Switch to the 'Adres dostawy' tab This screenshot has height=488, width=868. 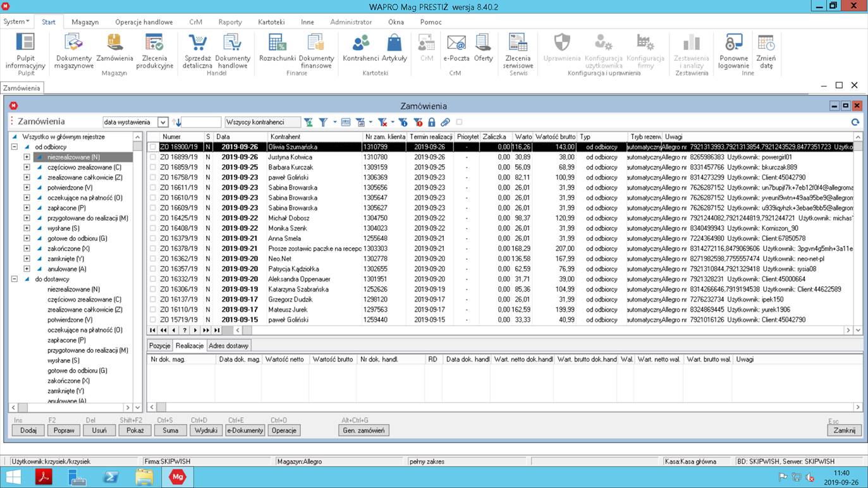click(x=228, y=345)
